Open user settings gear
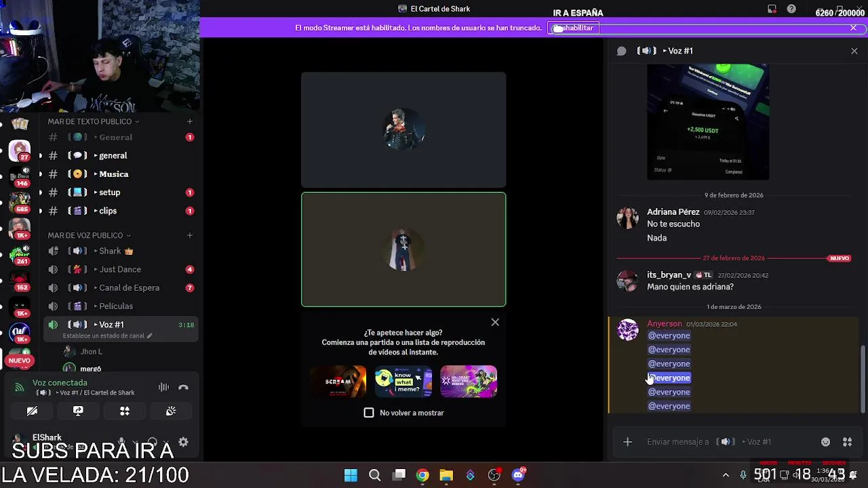 183,442
